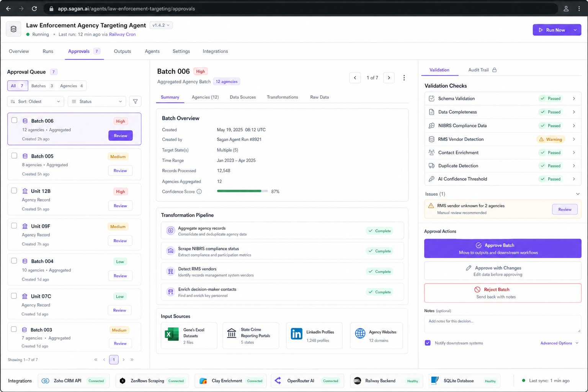Click the Approve Batch button
Viewport: 588px width, 392px height.
coord(503,248)
